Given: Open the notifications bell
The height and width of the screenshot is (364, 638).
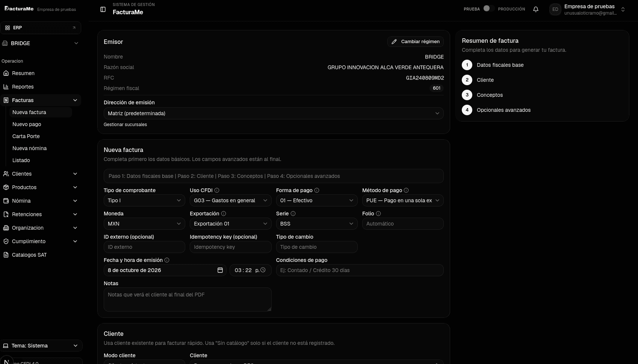Looking at the screenshot, I should click(536, 9).
